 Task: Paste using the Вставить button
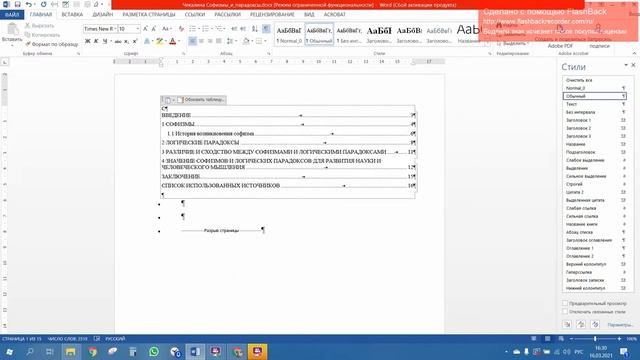(12, 33)
